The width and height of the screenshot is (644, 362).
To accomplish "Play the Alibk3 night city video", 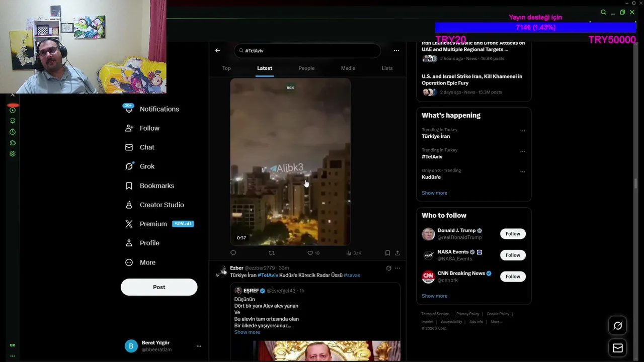I will coord(290,161).
